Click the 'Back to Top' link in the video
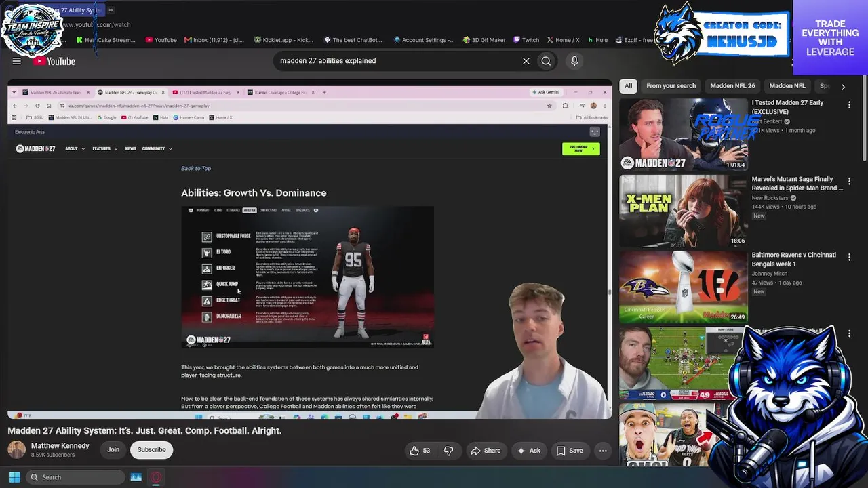868x488 pixels. (196, 168)
